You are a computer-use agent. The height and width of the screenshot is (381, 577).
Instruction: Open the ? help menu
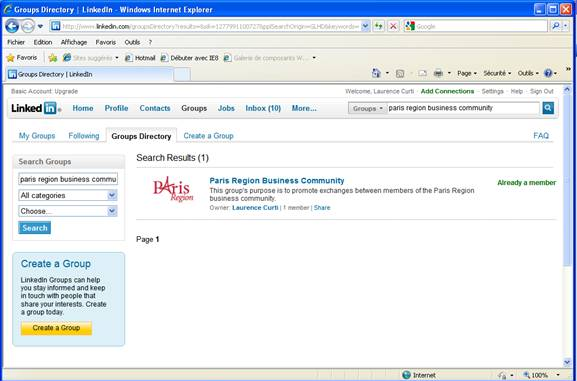(150, 42)
